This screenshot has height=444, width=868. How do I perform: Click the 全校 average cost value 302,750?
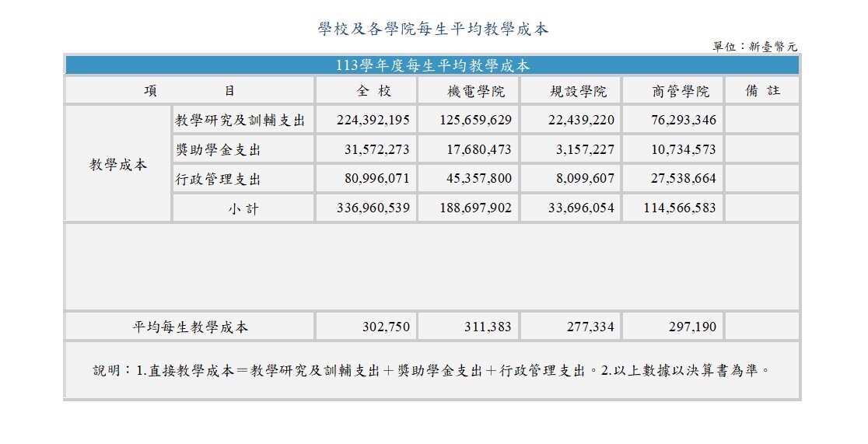(386, 327)
